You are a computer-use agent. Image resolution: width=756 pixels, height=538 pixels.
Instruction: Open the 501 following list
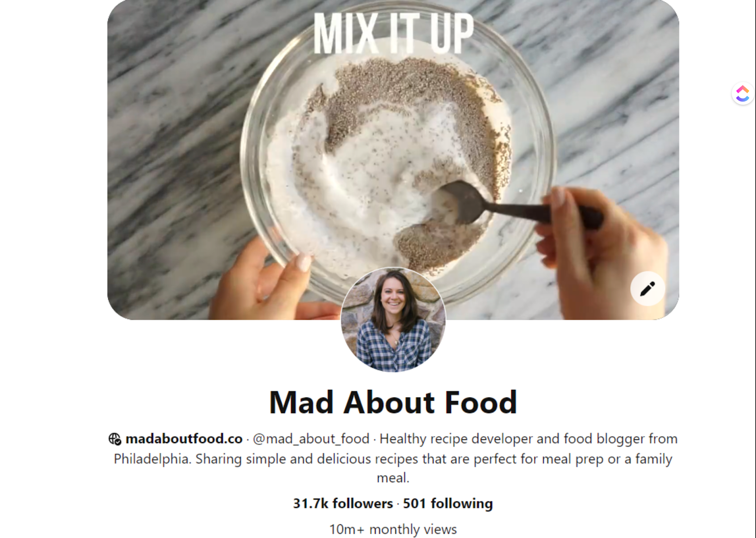[x=447, y=504]
